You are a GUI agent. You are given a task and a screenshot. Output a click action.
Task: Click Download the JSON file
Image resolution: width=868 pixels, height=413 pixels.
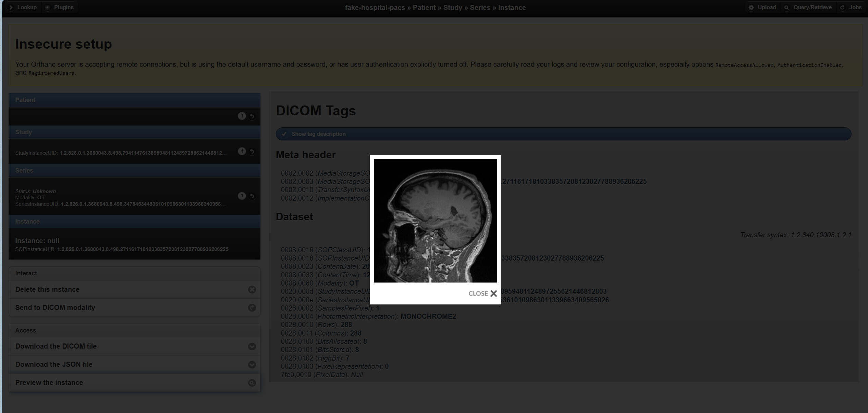pos(134,364)
